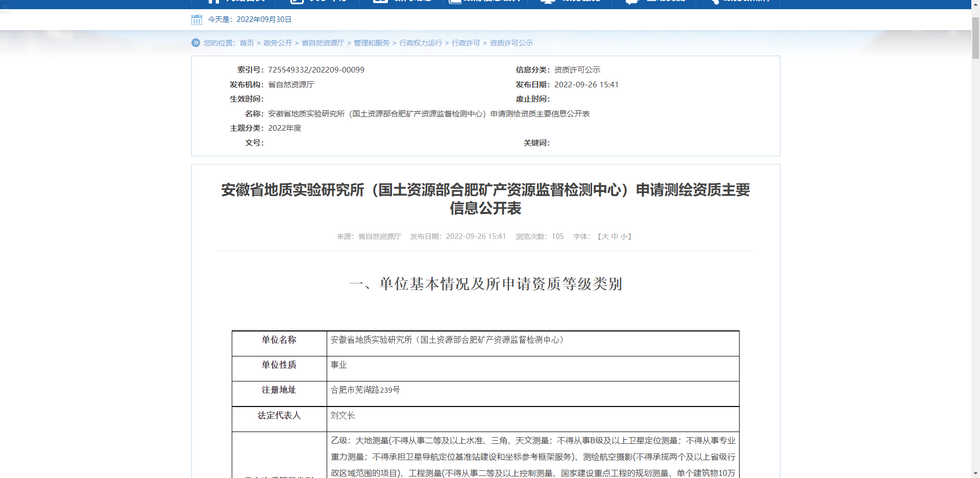
Task: Switch font size to 中
Action: 614,236
